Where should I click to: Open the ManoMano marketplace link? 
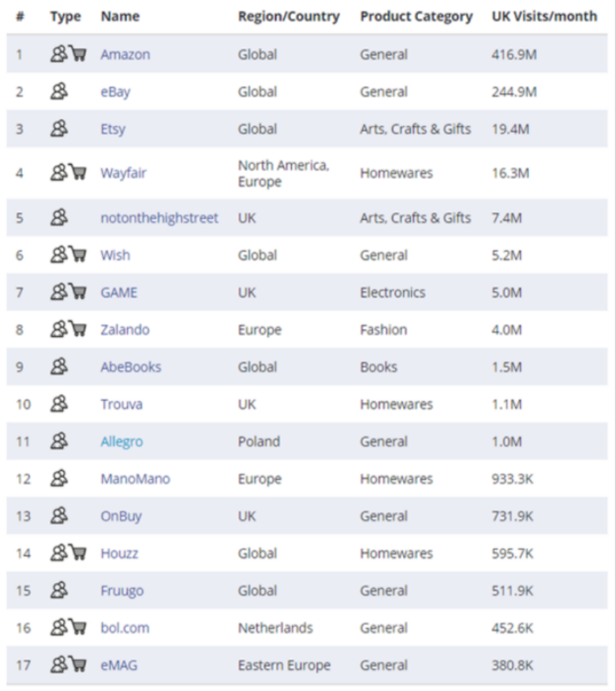point(135,479)
